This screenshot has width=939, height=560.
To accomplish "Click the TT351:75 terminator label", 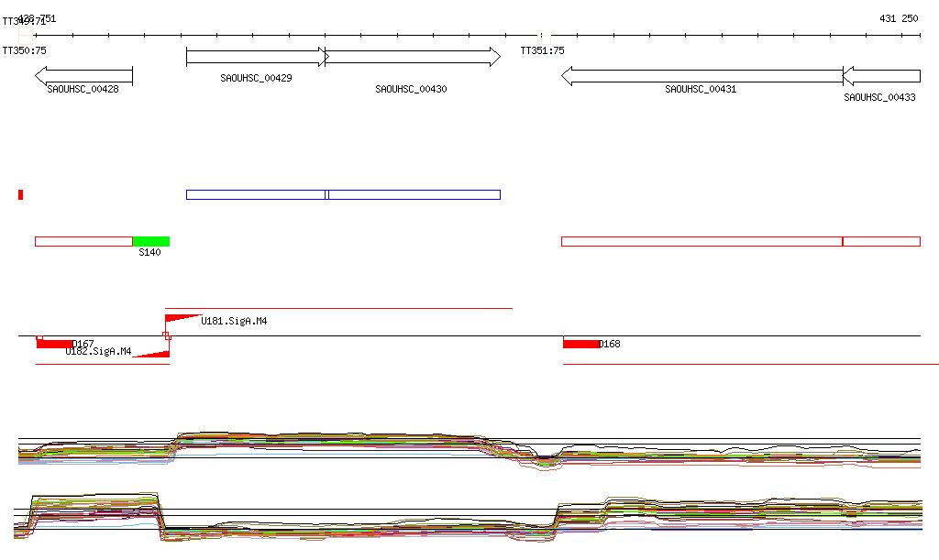I will pos(542,51).
